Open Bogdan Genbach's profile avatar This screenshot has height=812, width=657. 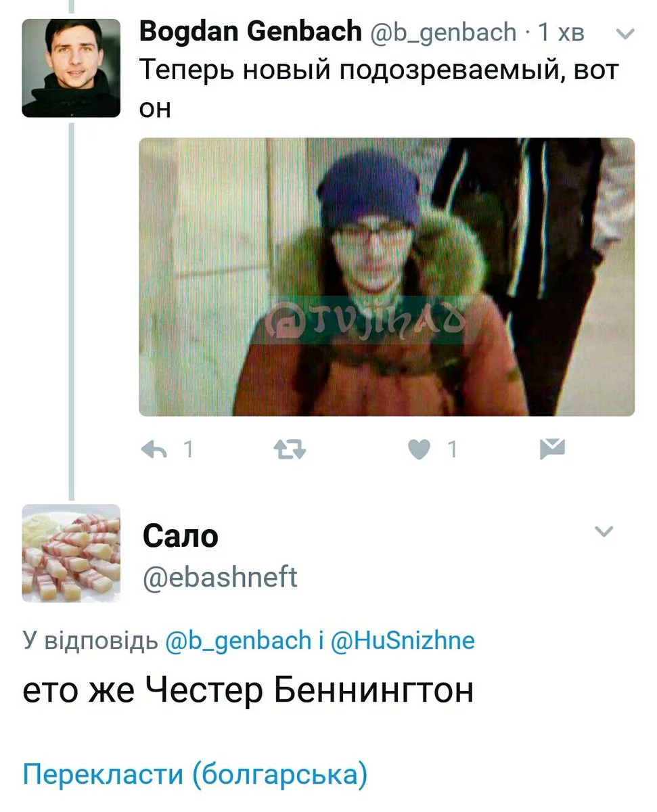71,68
